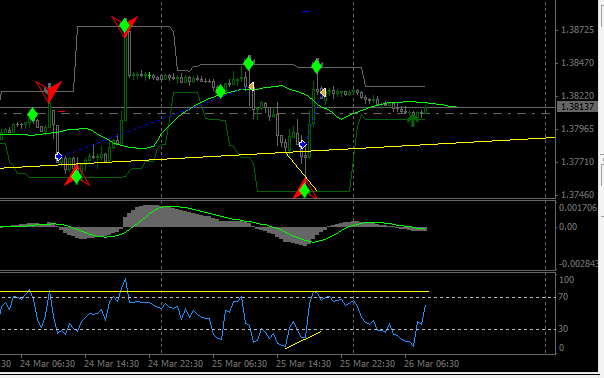Screen dimensions: 604x378
Task: Select the green diamond left of the 24 Mar 06:30 candles
Action: (x=33, y=114)
